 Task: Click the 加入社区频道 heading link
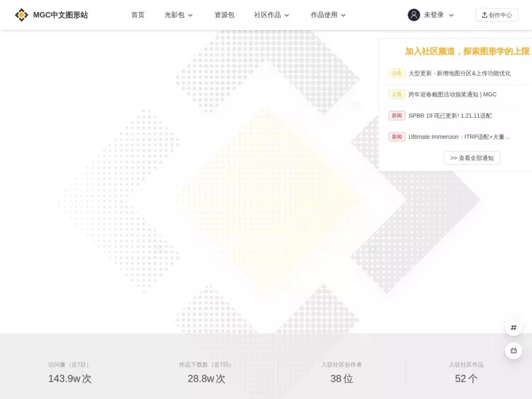click(x=467, y=51)
